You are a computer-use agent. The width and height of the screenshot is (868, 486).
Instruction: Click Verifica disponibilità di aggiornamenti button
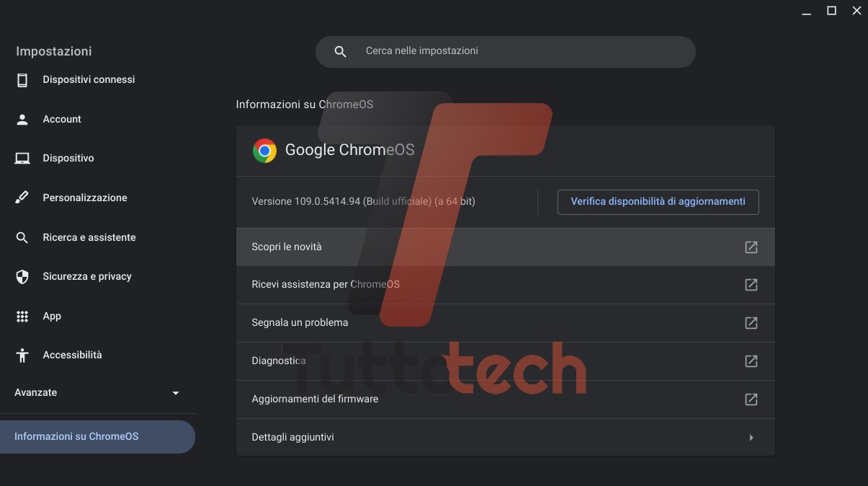point(658,202)
